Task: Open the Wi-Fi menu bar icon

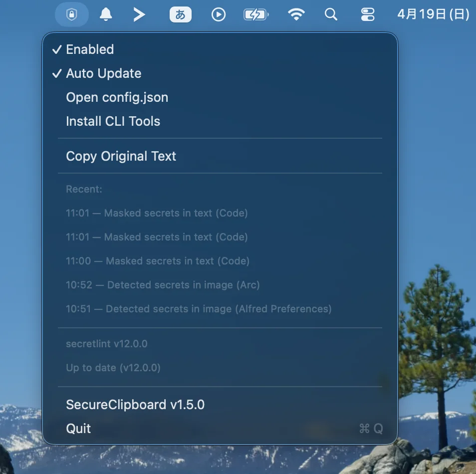Action: 296,14
